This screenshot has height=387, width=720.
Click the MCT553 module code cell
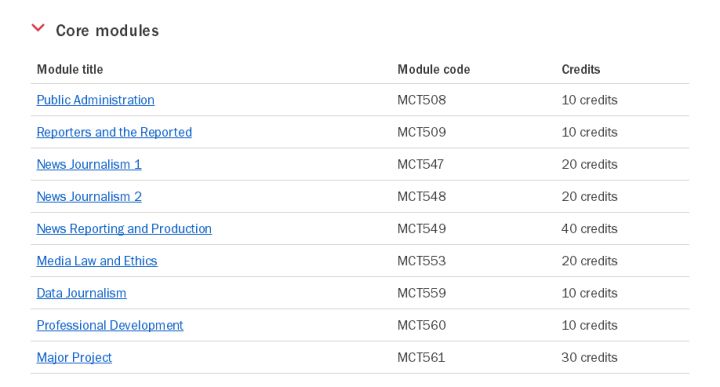click(x=422, y=260)
